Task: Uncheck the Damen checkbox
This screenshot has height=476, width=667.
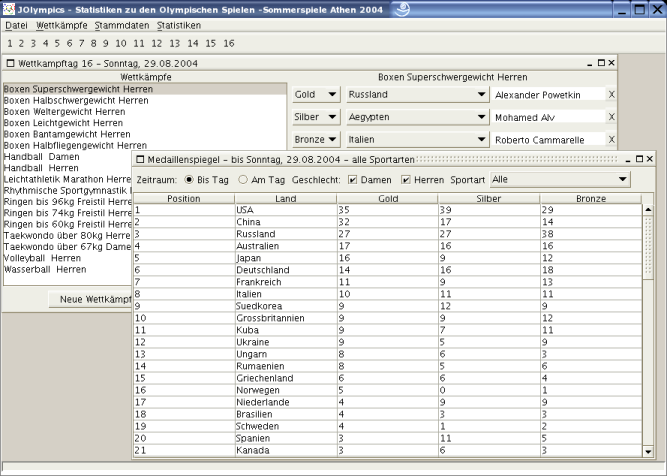Action: 352,180
